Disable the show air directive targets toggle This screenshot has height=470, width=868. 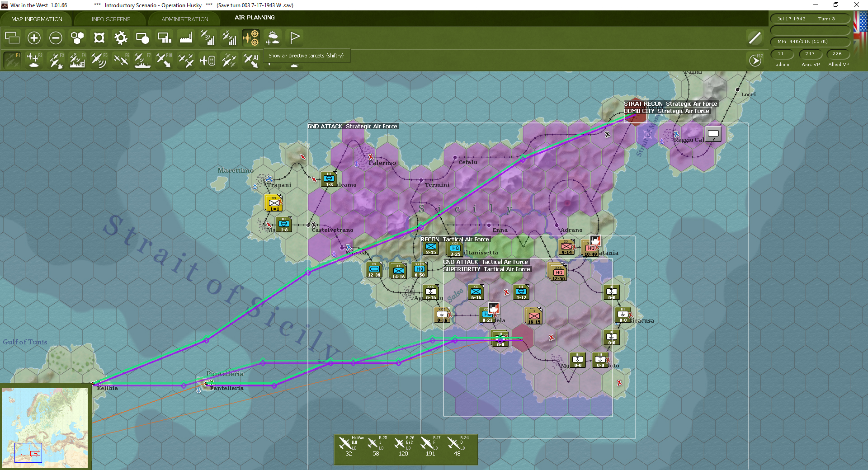(x=251, y=38)
